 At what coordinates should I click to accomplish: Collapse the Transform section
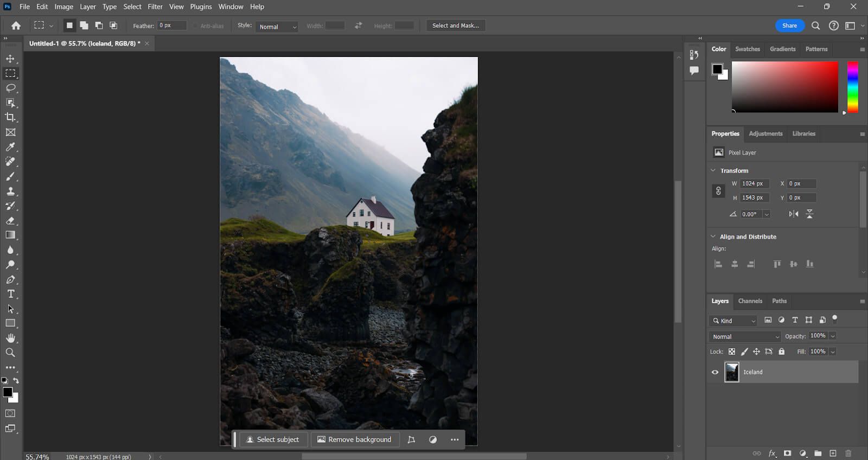713,170
